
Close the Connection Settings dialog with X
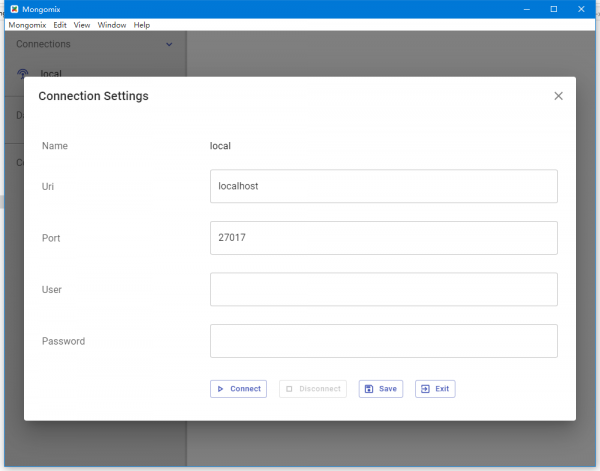pyautogui.click(x=558, y=96)
